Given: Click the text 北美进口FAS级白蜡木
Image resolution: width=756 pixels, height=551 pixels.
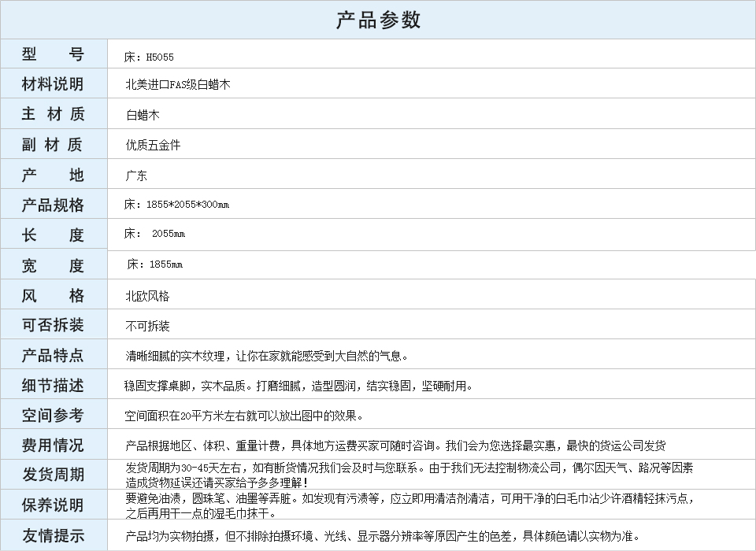Looking at the screenshot, I should [178, 84].
